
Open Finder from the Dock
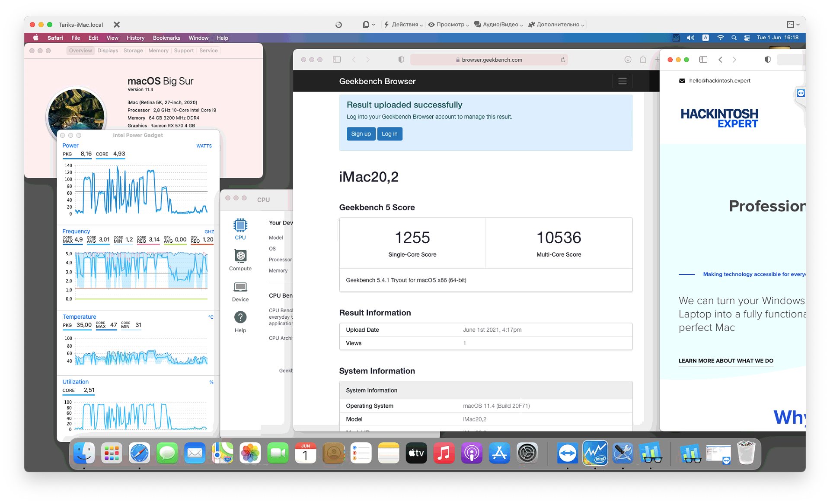pyautogui.click(x=84, y=453)
